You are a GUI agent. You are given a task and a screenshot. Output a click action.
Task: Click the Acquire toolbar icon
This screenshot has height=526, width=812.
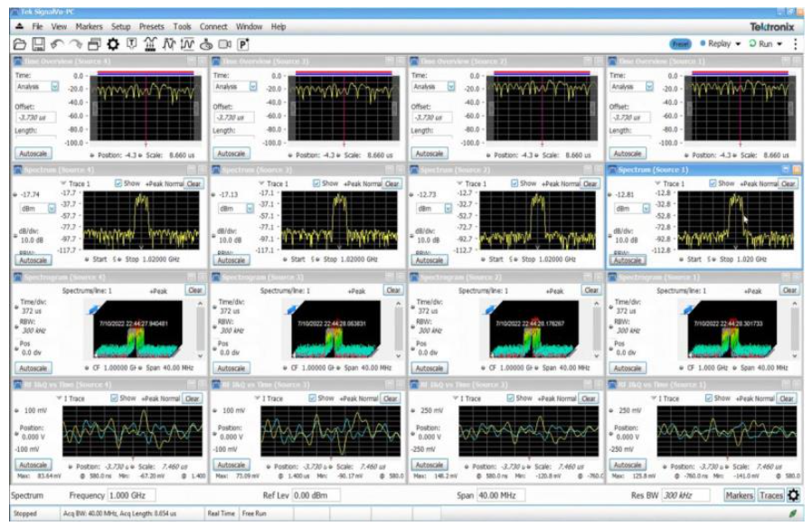150,44
